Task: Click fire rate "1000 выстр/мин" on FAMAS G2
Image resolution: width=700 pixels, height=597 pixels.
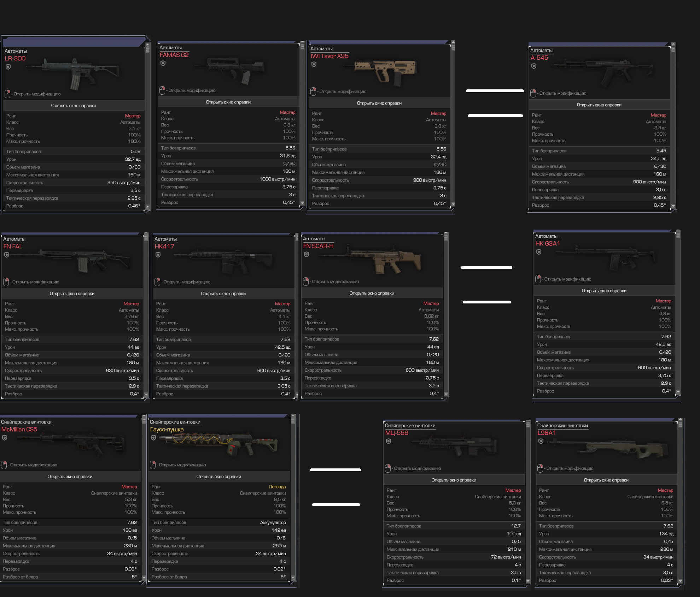Action: (277, 179)
